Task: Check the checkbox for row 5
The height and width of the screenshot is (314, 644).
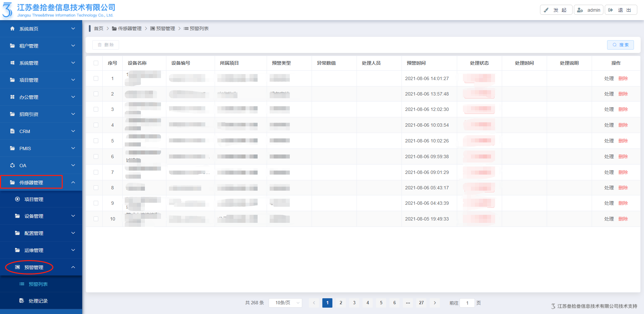Action: tap(96, 141)
